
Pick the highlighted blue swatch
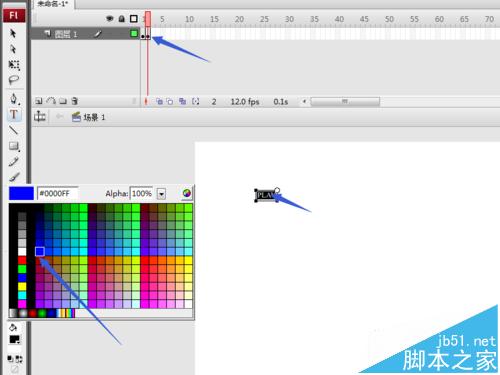pos(40,251)
